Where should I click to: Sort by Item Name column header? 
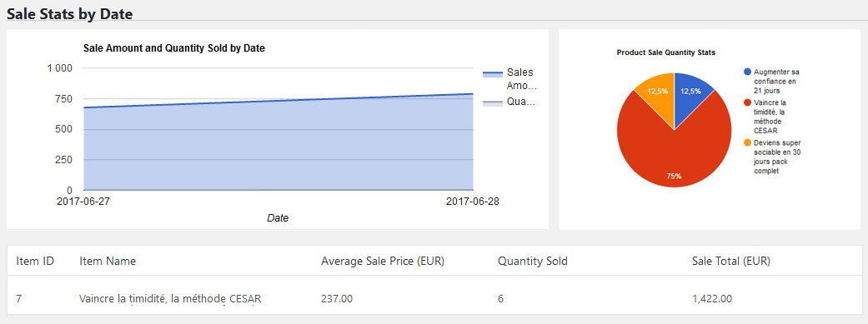tap(108, 261)
